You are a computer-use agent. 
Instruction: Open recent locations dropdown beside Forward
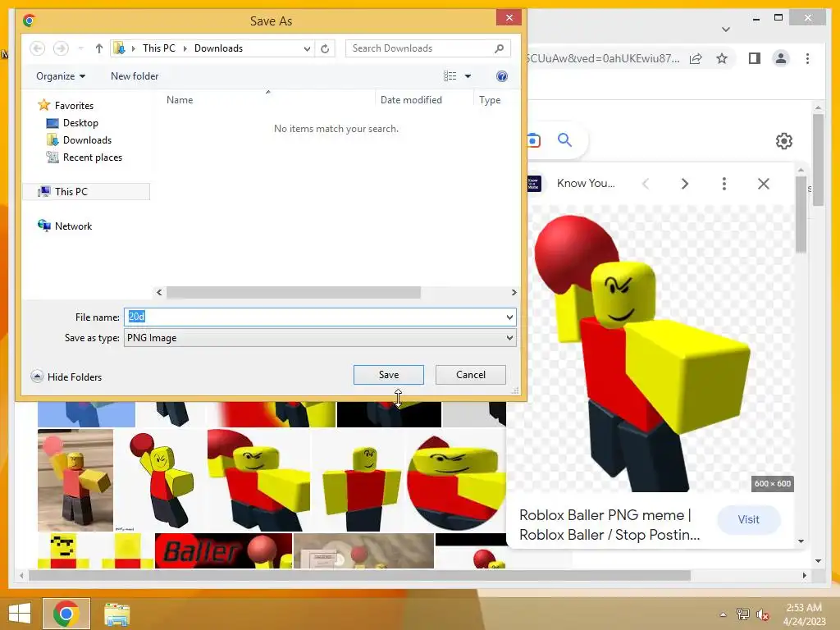(x=81, y=48)
